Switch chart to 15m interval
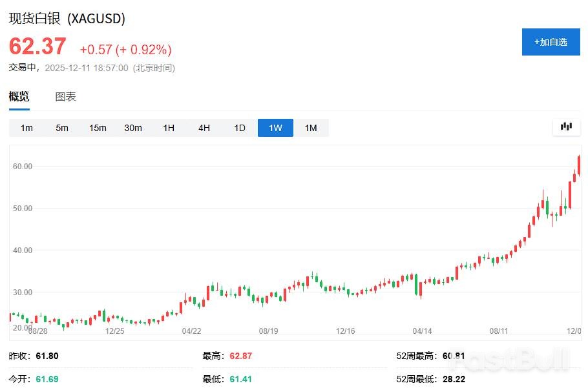588x390 pixels. coord(98,128)
